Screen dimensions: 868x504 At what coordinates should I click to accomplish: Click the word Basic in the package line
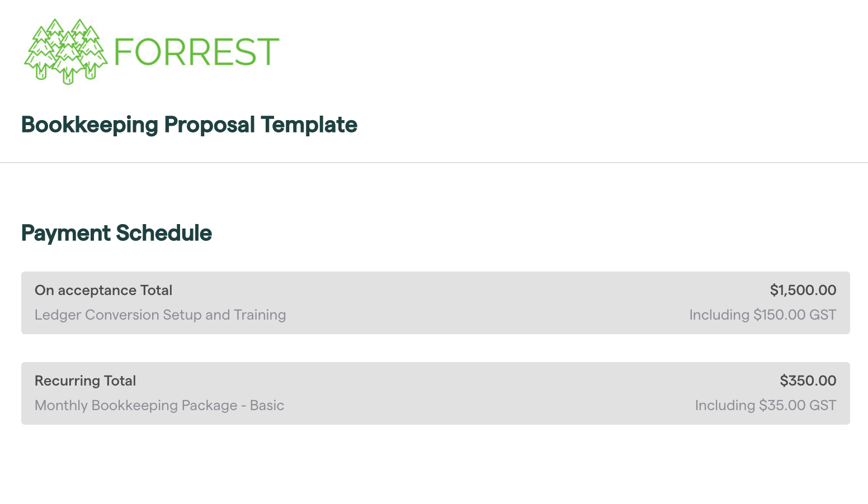coord(267,406)
